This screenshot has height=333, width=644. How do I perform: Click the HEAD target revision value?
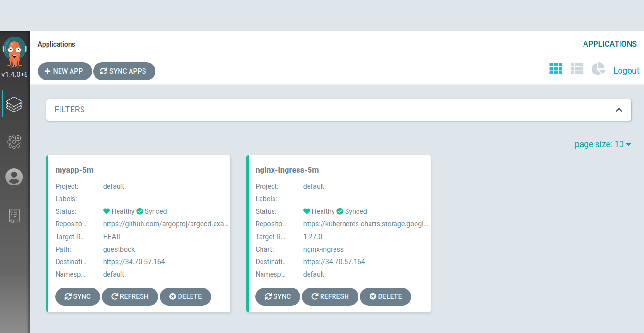pos(112,237)
